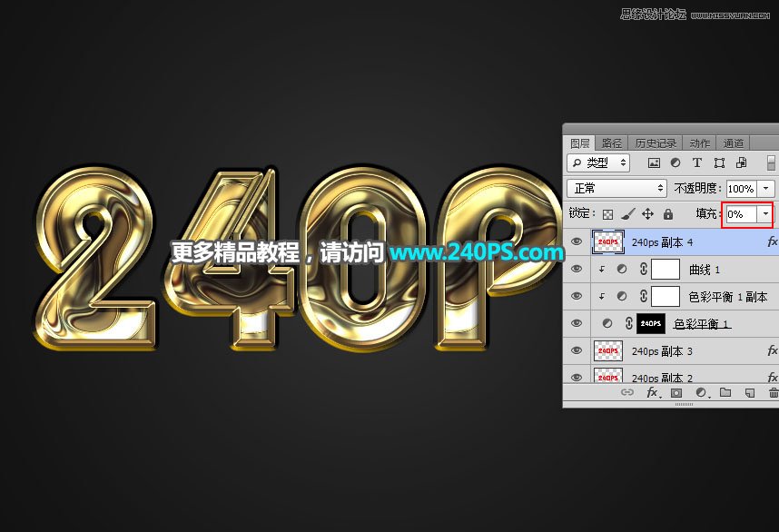Image resolution: width=779 pixels, height=532 pixels.
Task: Create a new layer
Action: tap(750, 393)
